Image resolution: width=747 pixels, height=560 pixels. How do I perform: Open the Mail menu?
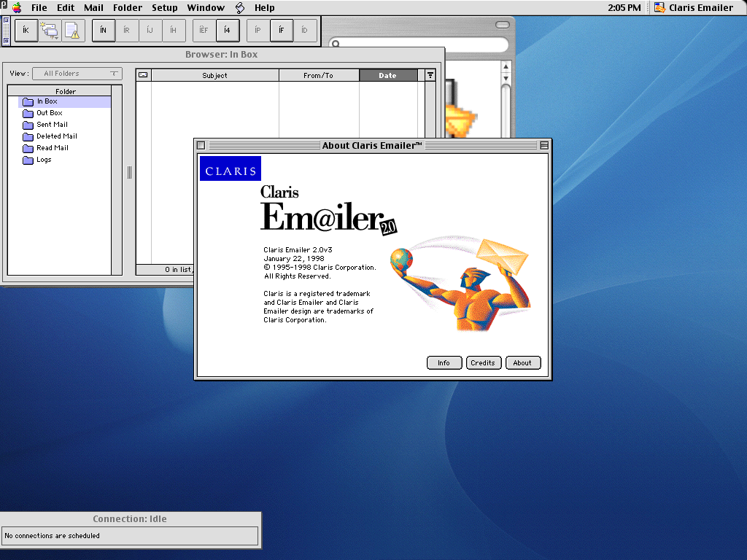click(93, 7)
